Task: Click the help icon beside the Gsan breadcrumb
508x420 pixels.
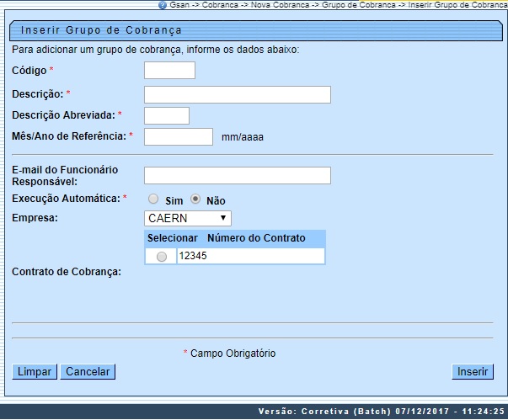Action: [x=163, y=5]
